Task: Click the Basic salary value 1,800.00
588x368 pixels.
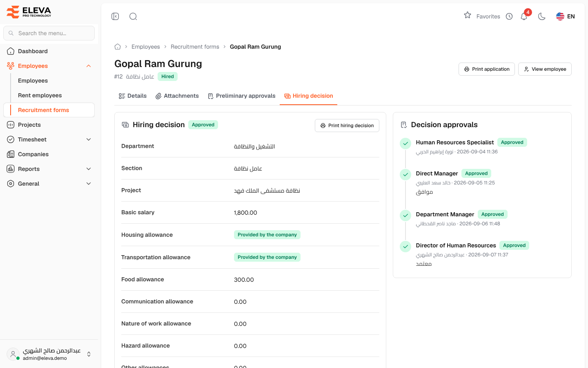Action: coord(245,213)
